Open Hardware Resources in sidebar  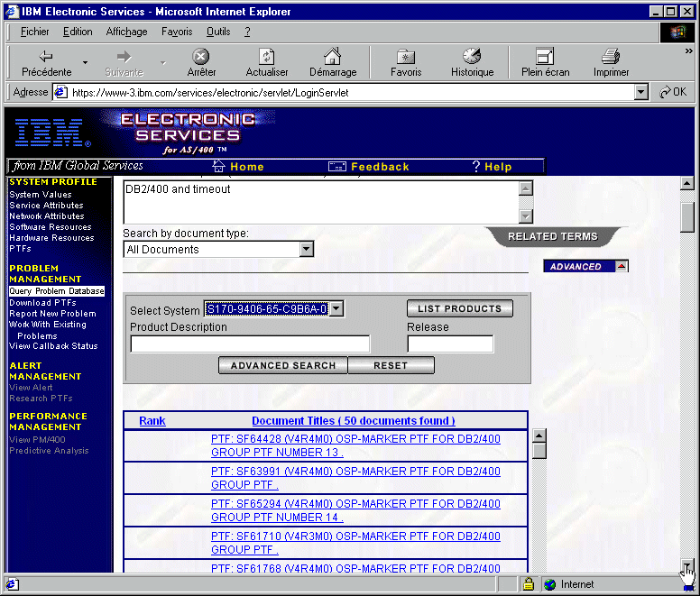(51, 238)
